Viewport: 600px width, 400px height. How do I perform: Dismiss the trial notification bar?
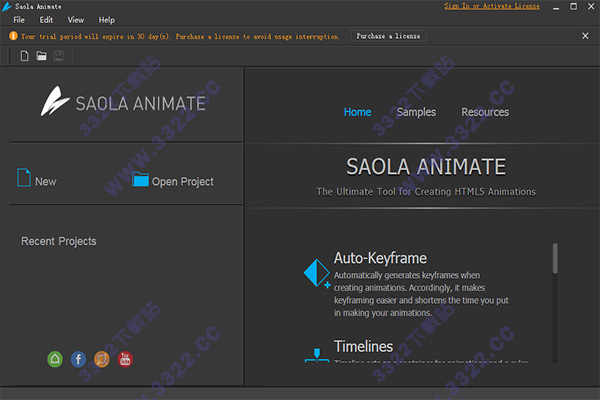coord(585,36)
